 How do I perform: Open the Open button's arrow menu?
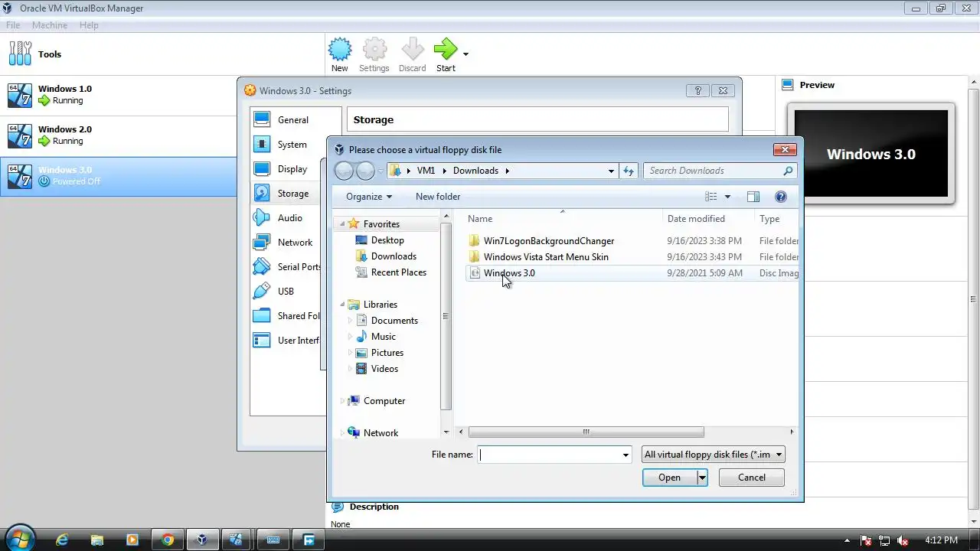(x=702, y=478)
